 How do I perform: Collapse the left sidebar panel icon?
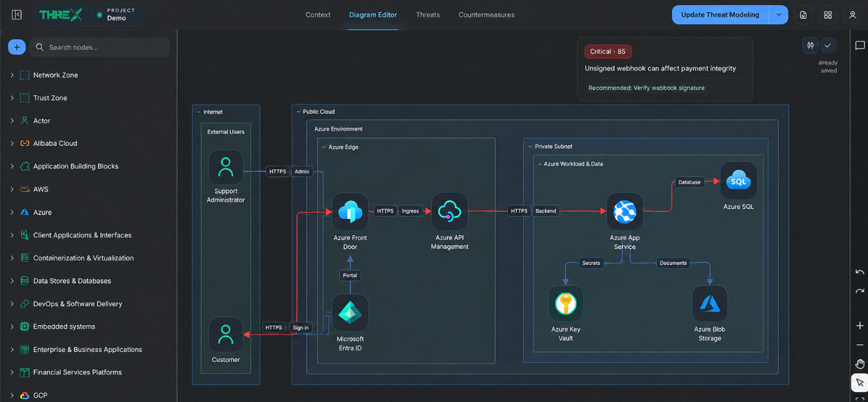point(17,15)
